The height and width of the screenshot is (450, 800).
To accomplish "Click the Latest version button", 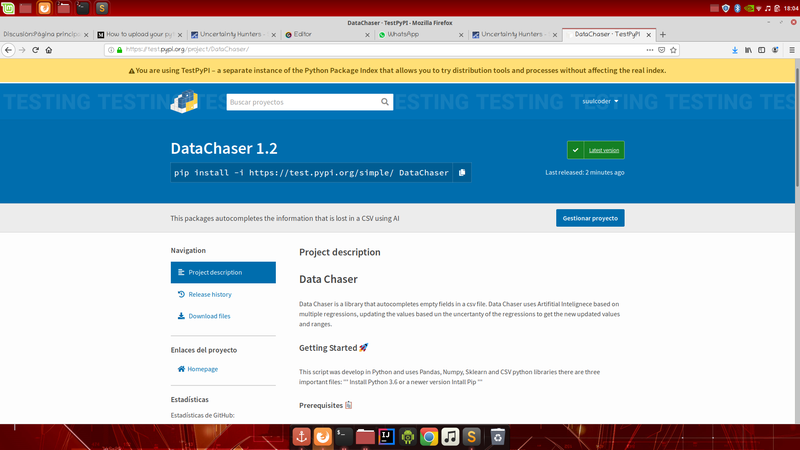I will (596, 150).
